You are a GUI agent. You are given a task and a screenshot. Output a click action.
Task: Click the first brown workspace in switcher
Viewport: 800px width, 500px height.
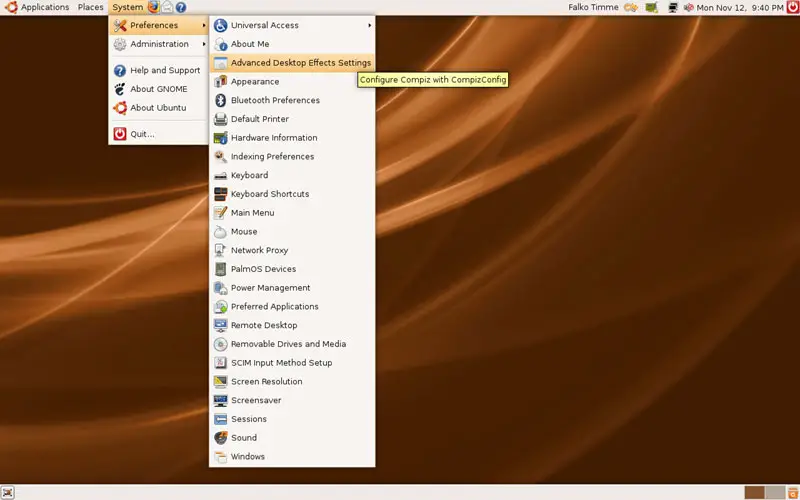[x=755, y=492]
